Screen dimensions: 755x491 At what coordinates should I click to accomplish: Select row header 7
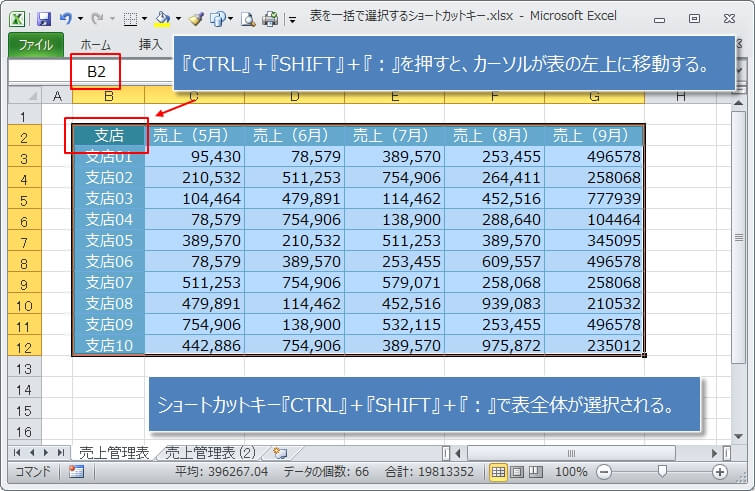coord(25,242)
